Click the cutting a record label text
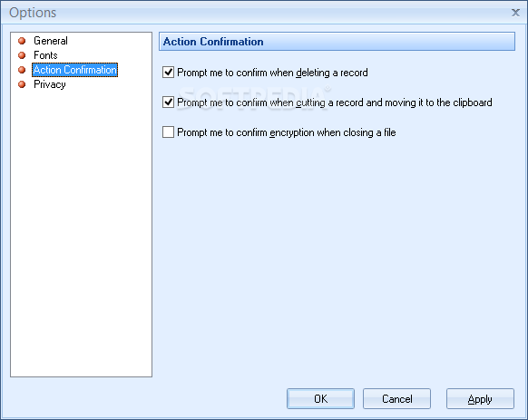The image size is (528, 420). 335,103
